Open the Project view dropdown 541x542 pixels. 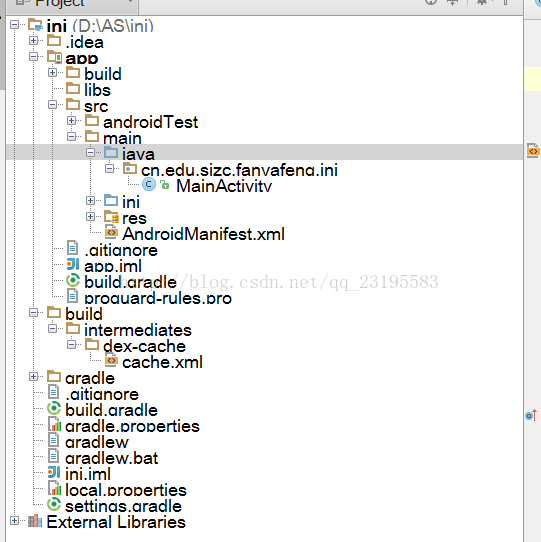(130, 2)
